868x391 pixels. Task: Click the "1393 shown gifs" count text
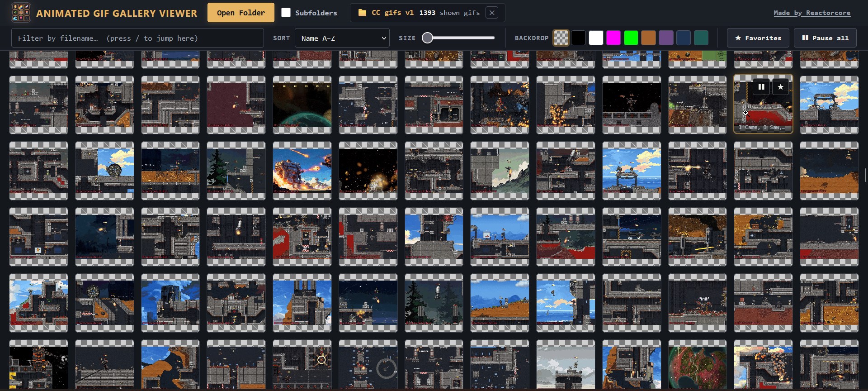449,13
